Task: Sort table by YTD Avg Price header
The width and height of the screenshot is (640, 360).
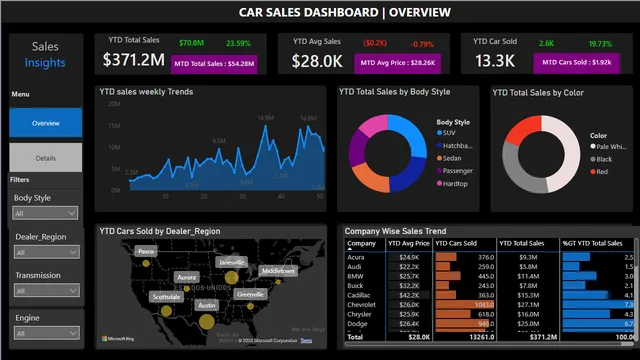Action: (x=409, y=243)
